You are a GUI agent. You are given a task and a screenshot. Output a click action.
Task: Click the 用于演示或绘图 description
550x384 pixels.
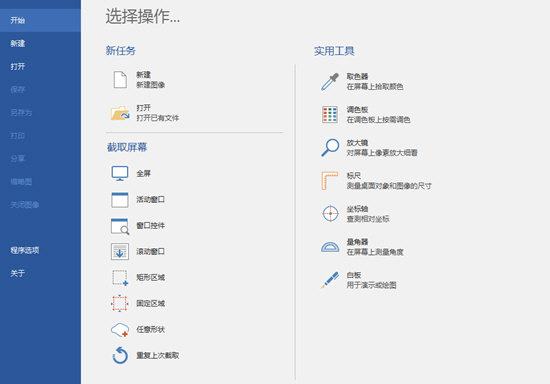click(x=371, y=285)
